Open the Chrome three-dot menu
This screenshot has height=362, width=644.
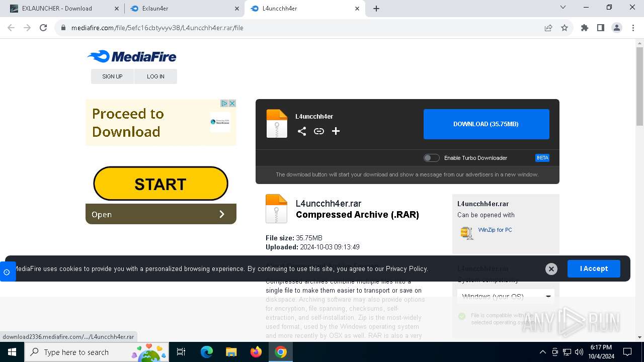point(633,28)
